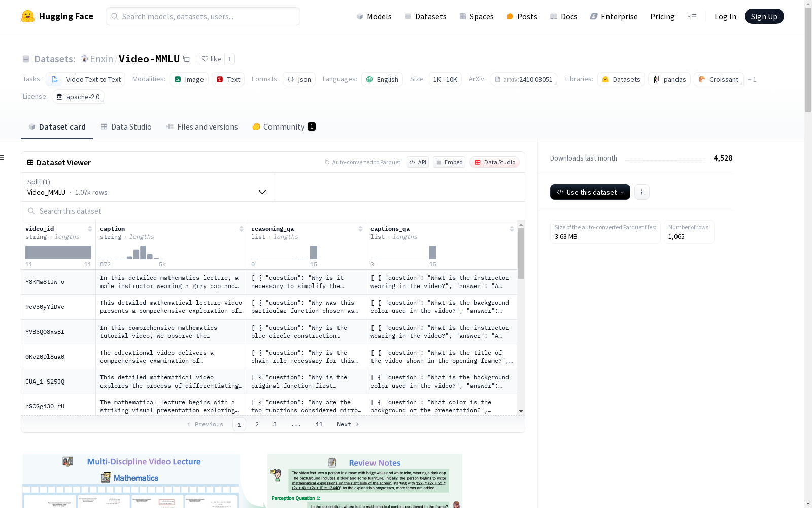Viewport: 812px width, 508px height.
Task: Click the pandas library tag
Action: pyautogui.click(x=669, y=79)
